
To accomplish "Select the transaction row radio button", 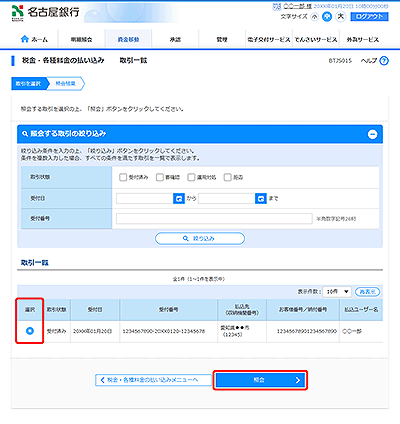I will 30,331.
